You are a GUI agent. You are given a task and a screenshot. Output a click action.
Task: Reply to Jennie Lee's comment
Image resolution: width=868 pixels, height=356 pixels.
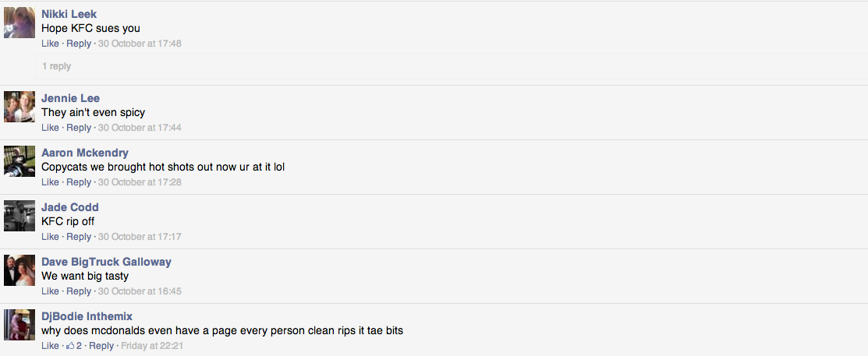click(x=79, y=128)
